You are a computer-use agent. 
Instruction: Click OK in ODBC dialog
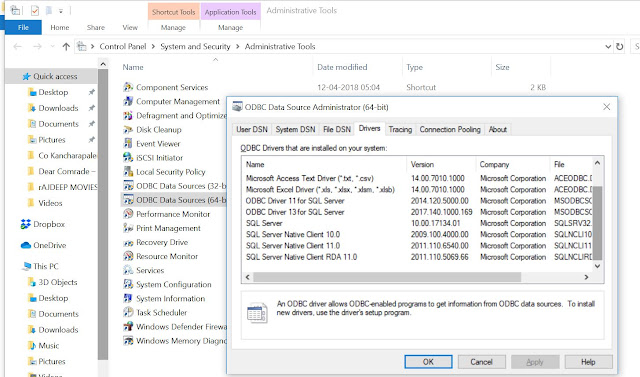(428, 362)
